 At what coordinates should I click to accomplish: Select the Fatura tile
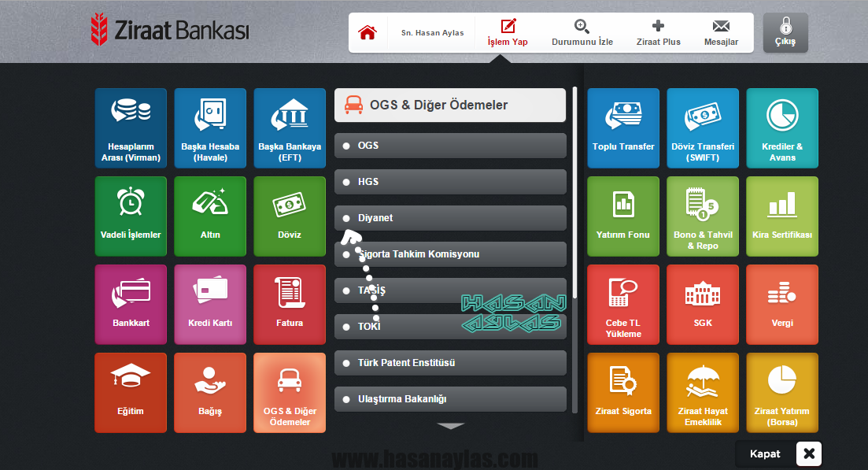(x=290, y=304)
